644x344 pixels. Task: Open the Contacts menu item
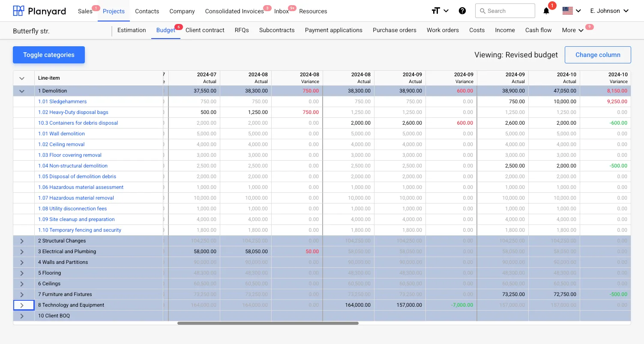[147, 11]
